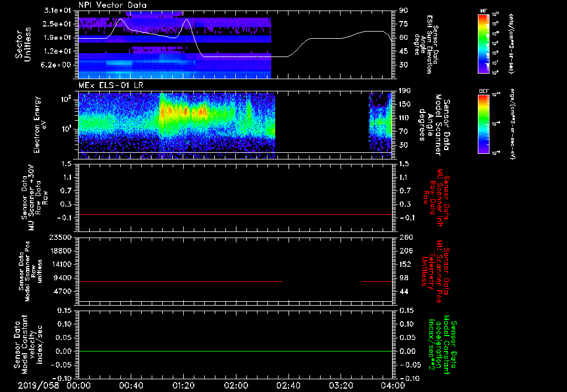
Task: Click the "2019/058" date label
Action: pyautogui.click(x=39, y=386)
